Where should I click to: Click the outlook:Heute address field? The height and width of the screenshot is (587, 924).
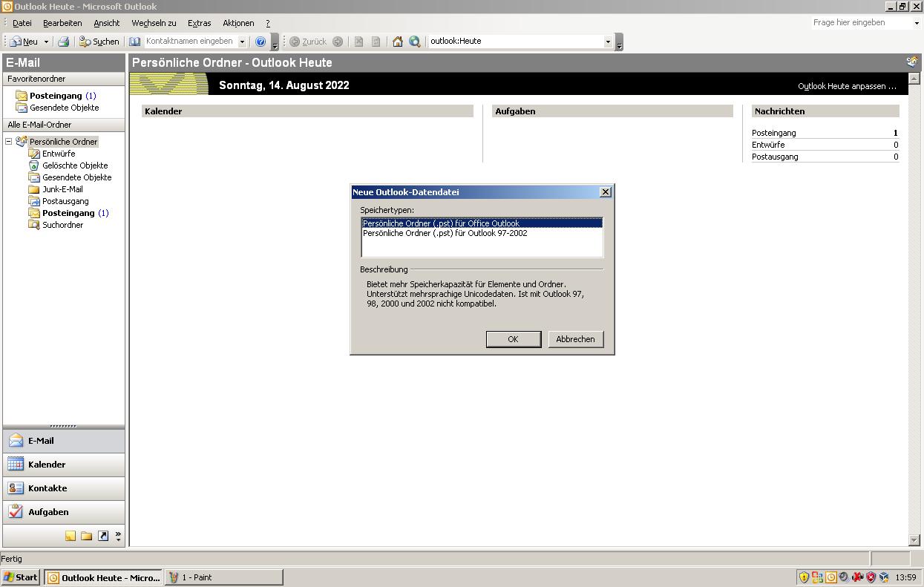[517, 42]
